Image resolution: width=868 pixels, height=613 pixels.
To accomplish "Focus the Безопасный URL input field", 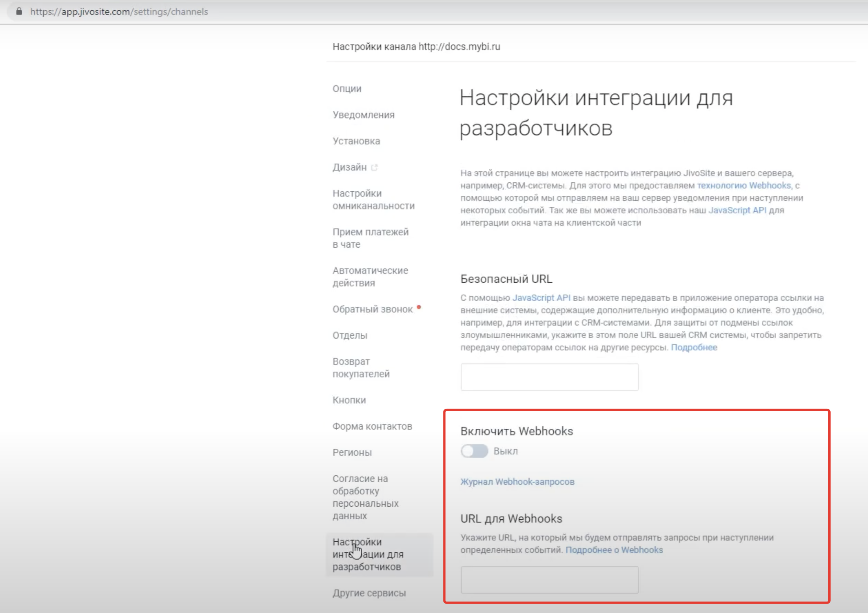I will pyautogui.click(x=549, y=377).
